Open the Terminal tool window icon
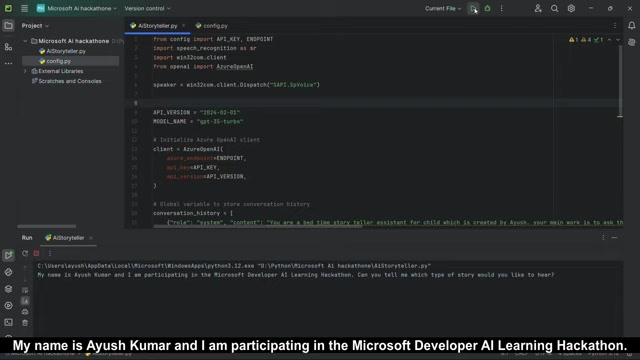This screenshot has width=640, height=360. [8, 322]
